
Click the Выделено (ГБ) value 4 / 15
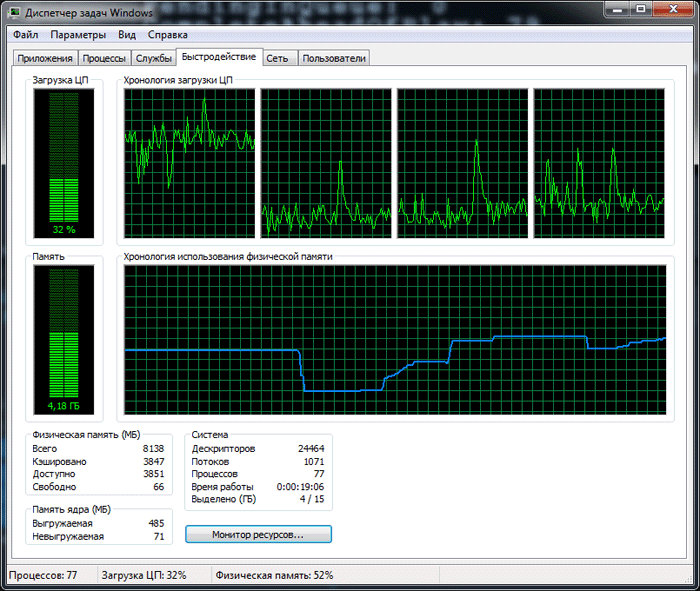pyautogui.click(x=312, y=499)
